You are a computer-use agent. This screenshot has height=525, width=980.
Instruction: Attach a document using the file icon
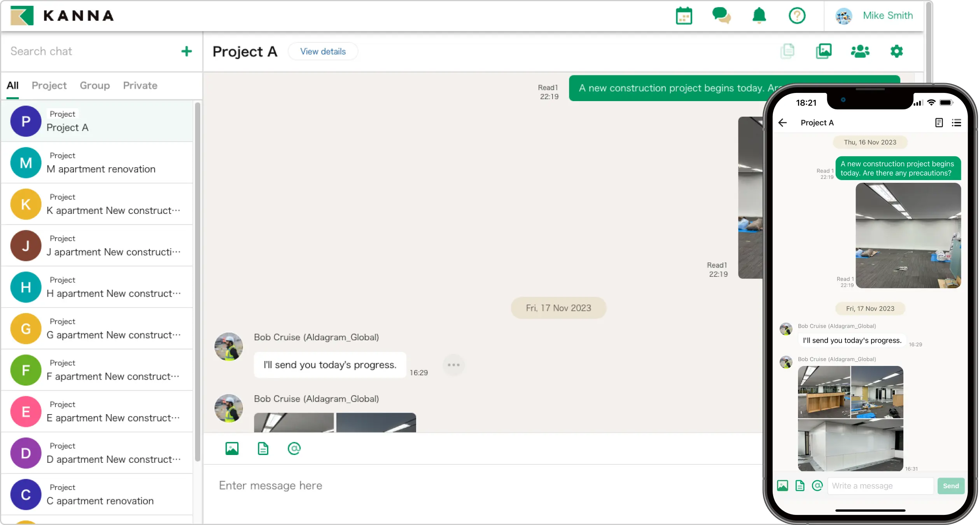tap(263, 448)
